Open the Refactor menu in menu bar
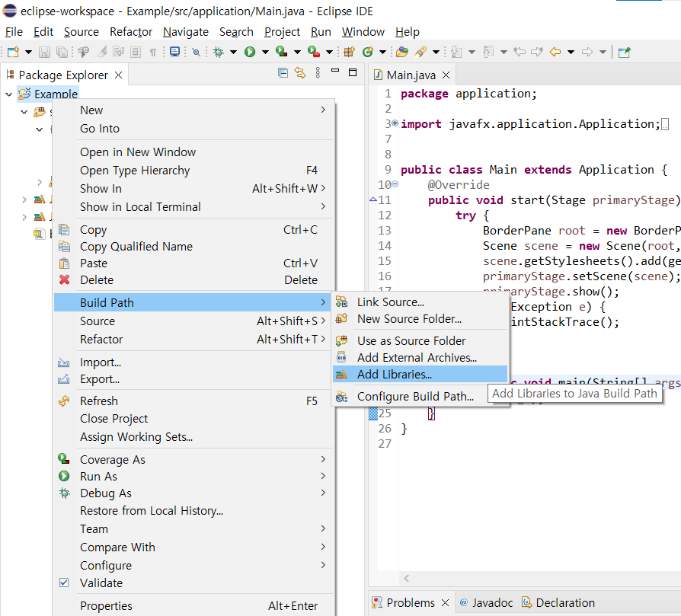 (x=131, y=32)
